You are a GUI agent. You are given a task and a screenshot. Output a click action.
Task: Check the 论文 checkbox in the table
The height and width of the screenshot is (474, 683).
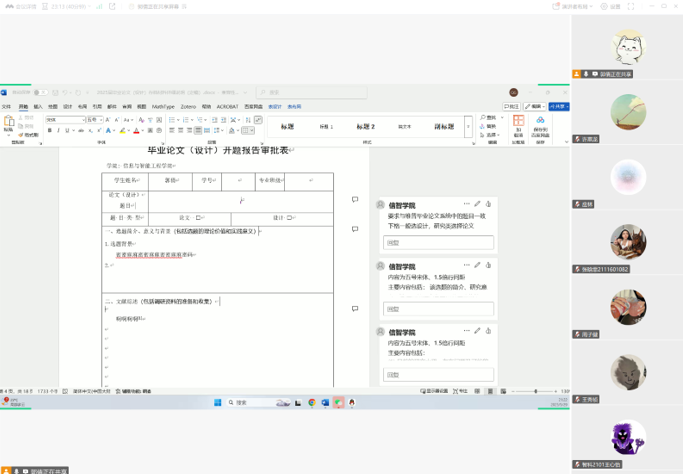click(x=200, y=217)
